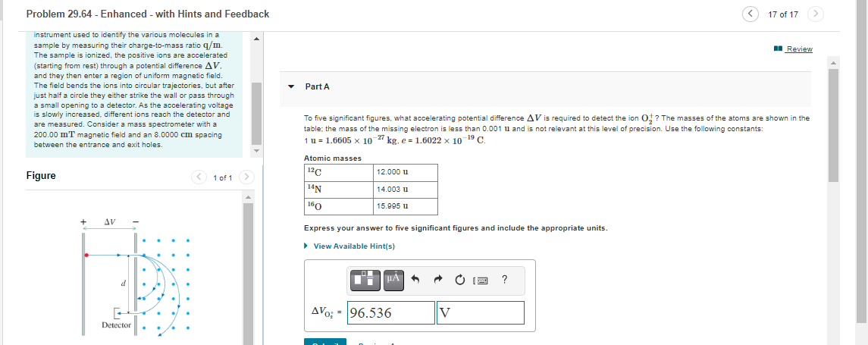The height and width of the screenshot is (345, 868).
Task: Show the previous figure
Action: [199, 177]
